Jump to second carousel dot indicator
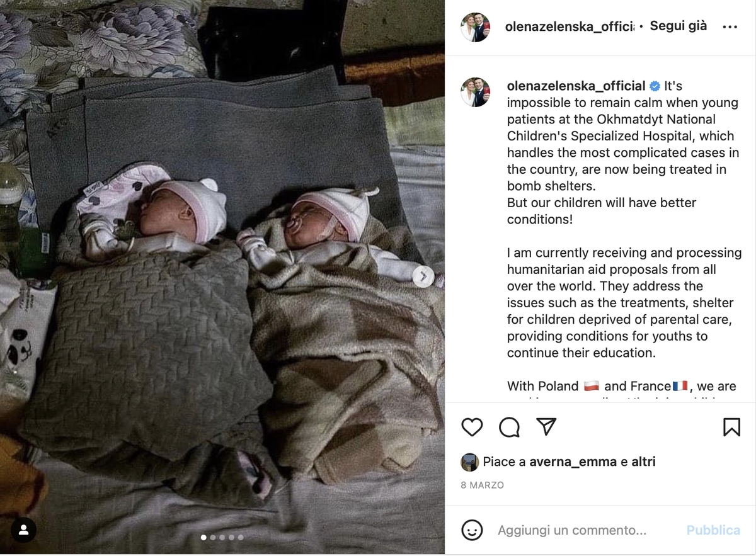 (212, 537)
